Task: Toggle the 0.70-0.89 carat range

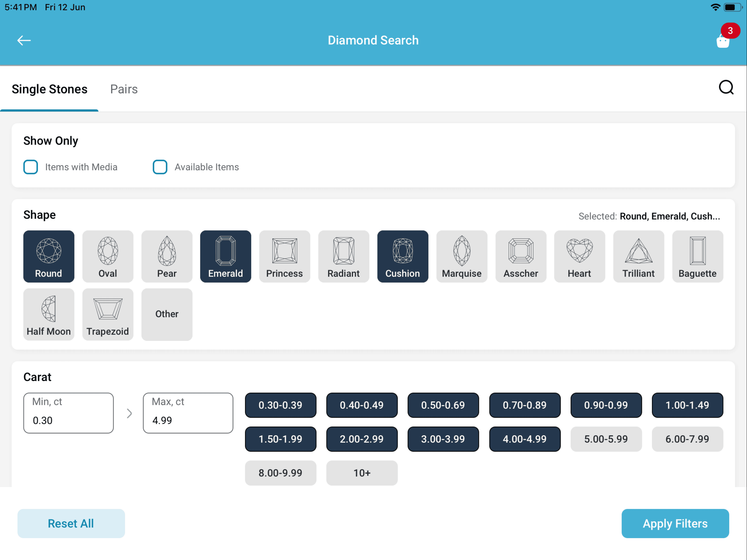Action: (525, 405)
